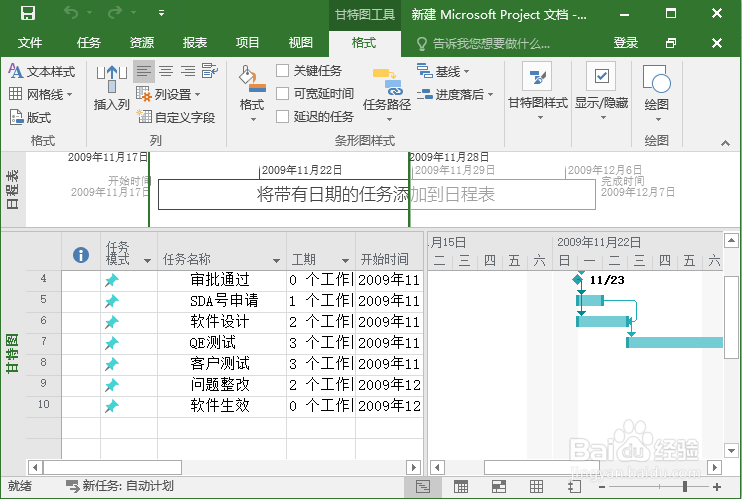Select the 软件设计 task name
Image resolution: width=742 pixels, height=499 pixels.
pyautogui.click(x=220, y=322)
